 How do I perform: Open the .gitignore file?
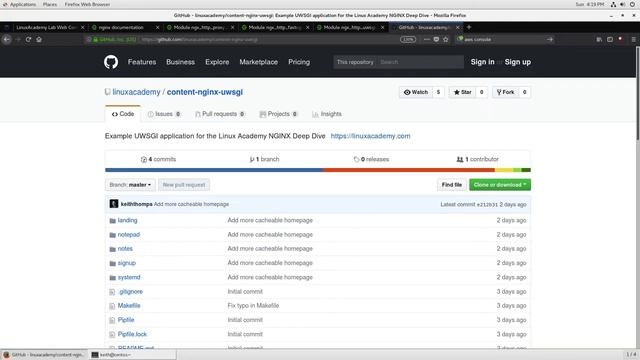coord(130,292)
